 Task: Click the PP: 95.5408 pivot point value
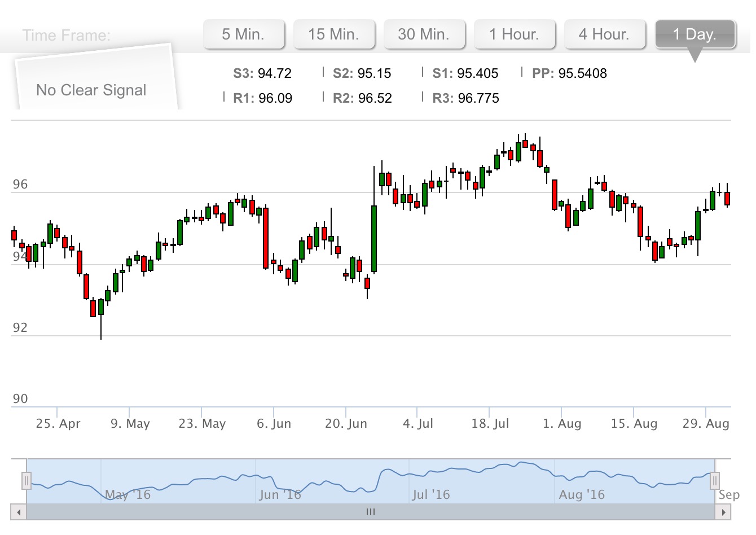point(569,73)
